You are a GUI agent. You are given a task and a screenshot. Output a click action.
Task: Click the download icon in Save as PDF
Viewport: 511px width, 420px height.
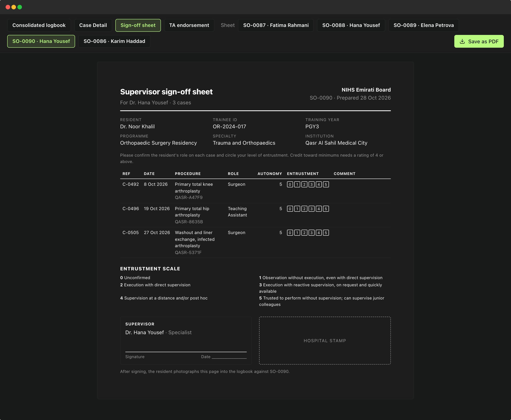462,41
